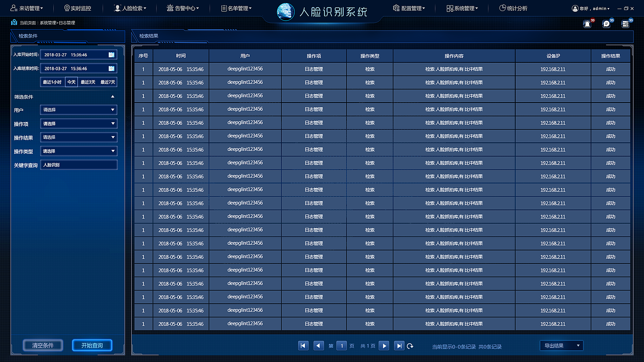Click the 操作类型 column header
This screenshot has height=362, width=644.
(x=370, y=56)
